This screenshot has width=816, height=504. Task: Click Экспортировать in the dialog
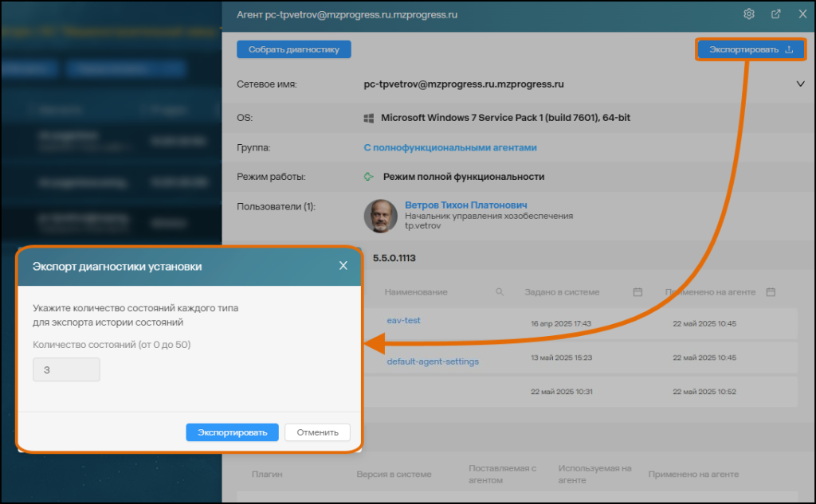(231, 432)
